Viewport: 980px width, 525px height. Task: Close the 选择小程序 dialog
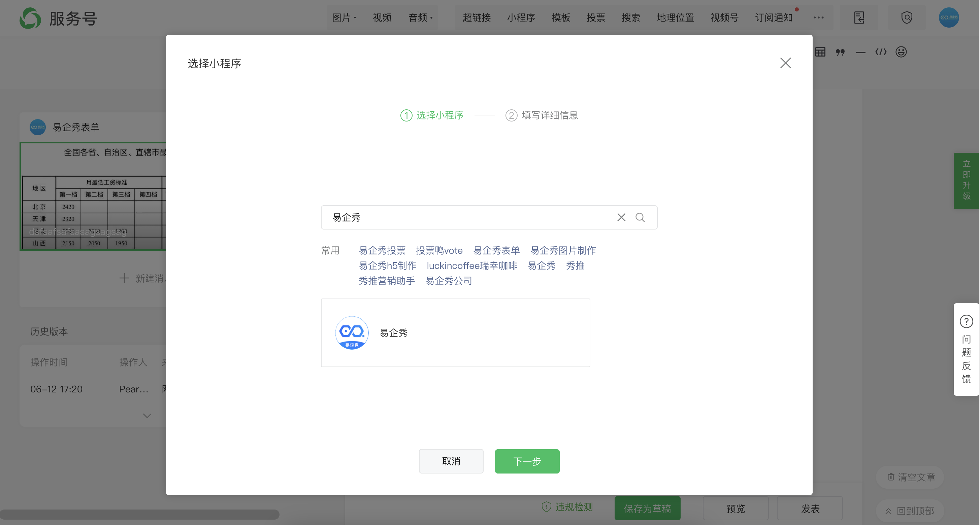(x=785, y=63)
